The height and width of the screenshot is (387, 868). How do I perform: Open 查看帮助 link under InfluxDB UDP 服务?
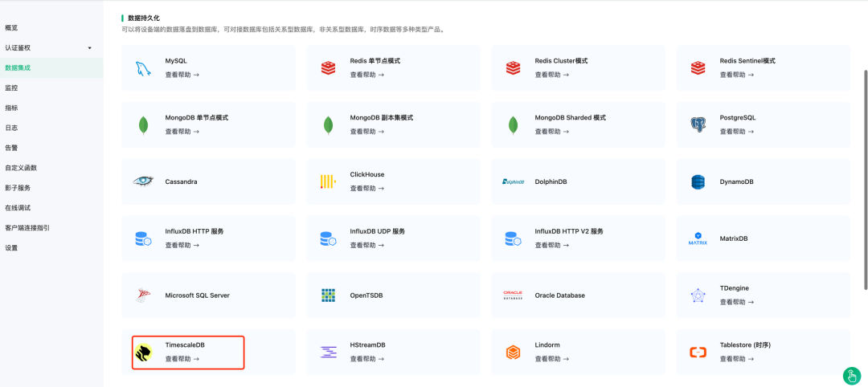click(366, 245)
